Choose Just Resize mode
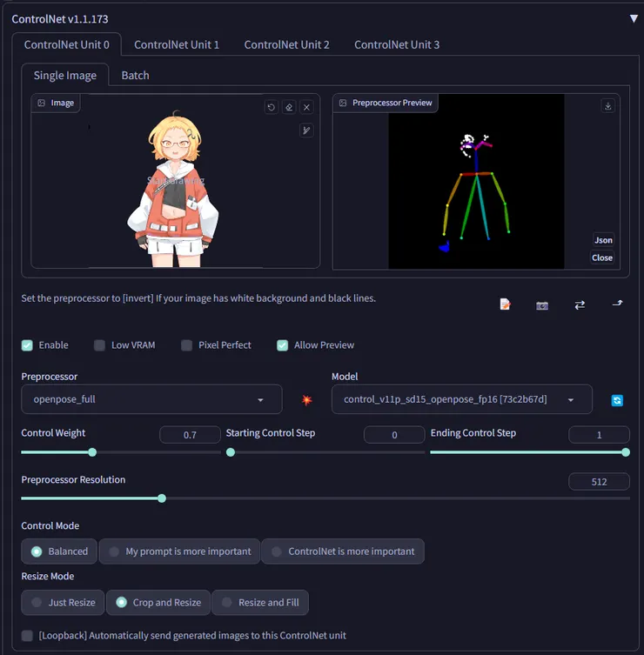 [63, 602]
